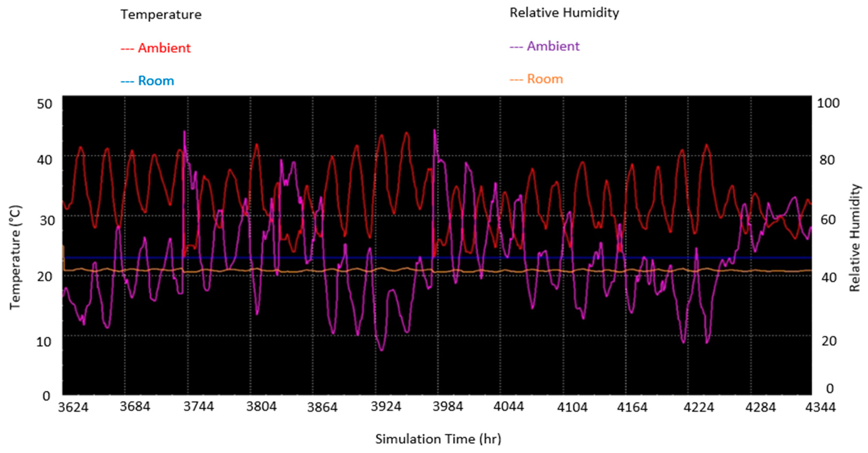Click the 3864 x-axis tick label

pyautogui.click(x=322, y=407)
